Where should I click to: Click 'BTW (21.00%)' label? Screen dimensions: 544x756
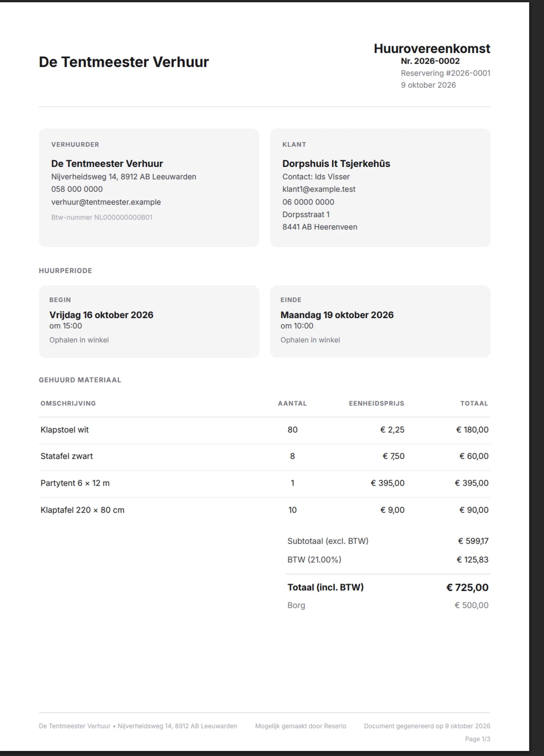pyautogui.click(x=314, y=560)
